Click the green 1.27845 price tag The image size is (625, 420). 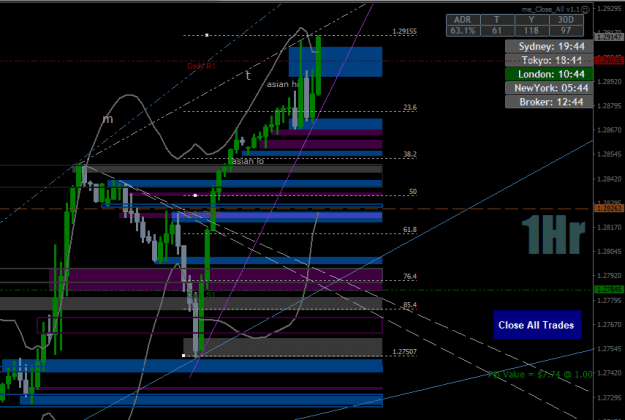[x=609, y=290]
